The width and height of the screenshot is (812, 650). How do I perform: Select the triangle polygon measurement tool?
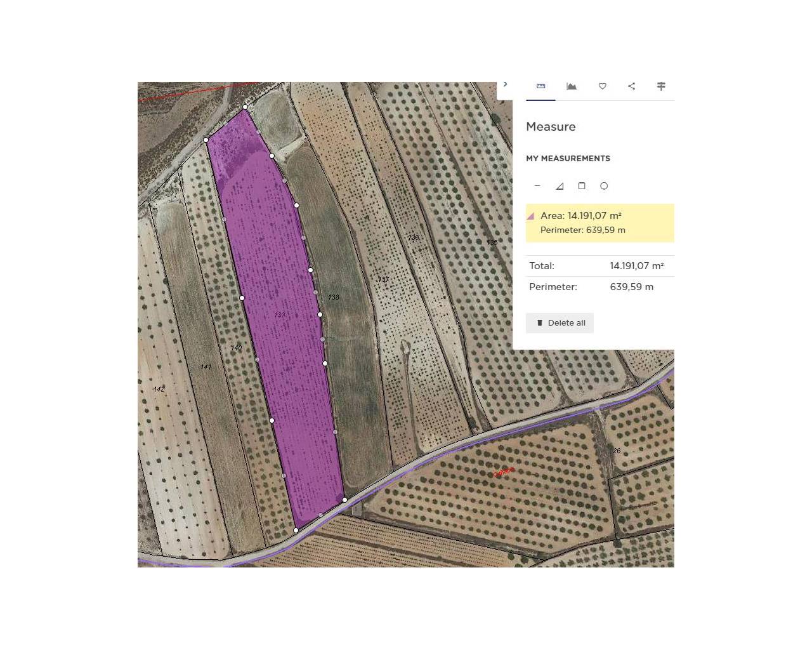tap(560, 186)
